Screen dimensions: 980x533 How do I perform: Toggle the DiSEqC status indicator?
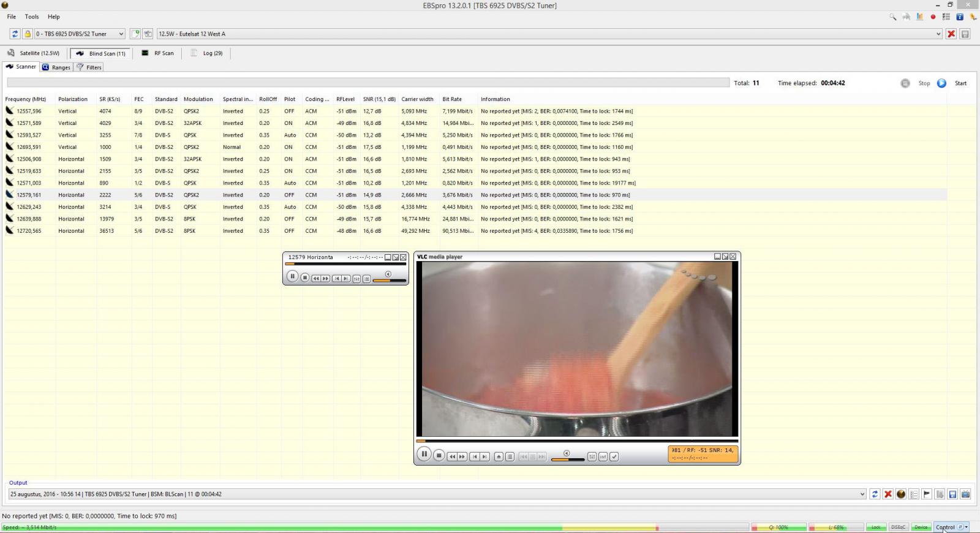coord(899,527)
